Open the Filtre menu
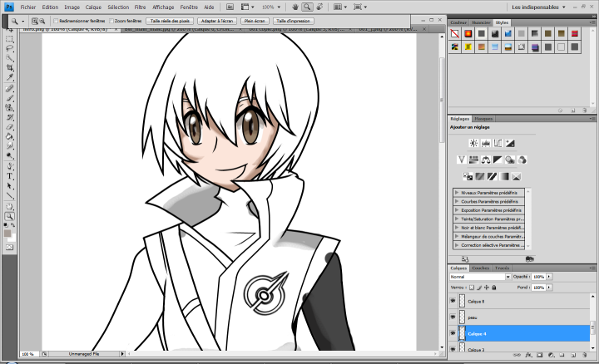599x364 pixels. [x=140, y=7]
